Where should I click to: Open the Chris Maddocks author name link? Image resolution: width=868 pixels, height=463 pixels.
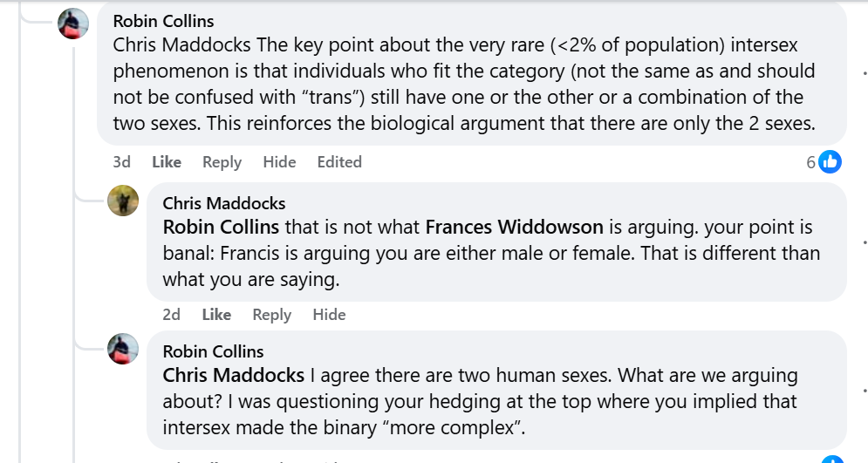click(x=224, y=203)
